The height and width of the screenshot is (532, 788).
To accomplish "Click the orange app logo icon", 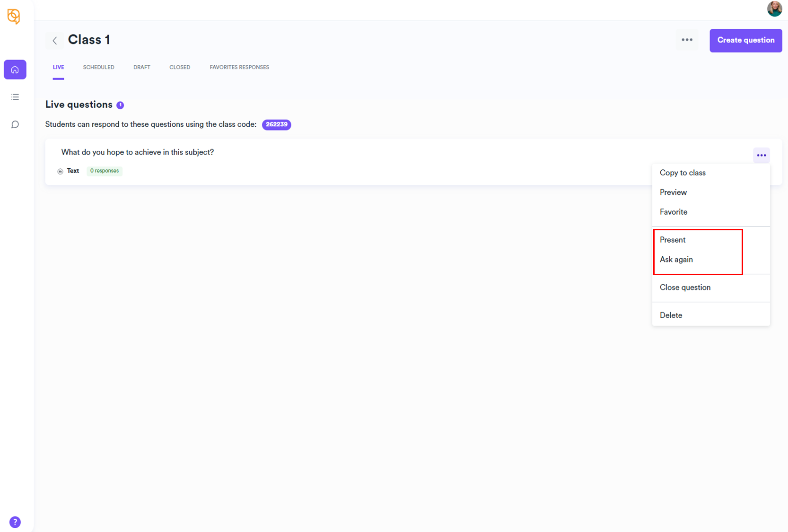I will click(x=14, y=17).
